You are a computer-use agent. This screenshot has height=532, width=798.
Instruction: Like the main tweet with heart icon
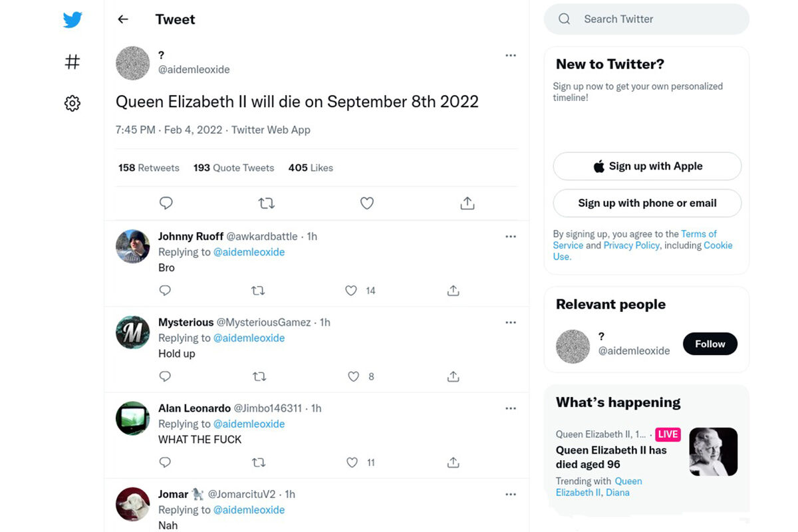(x=367, y=203)
